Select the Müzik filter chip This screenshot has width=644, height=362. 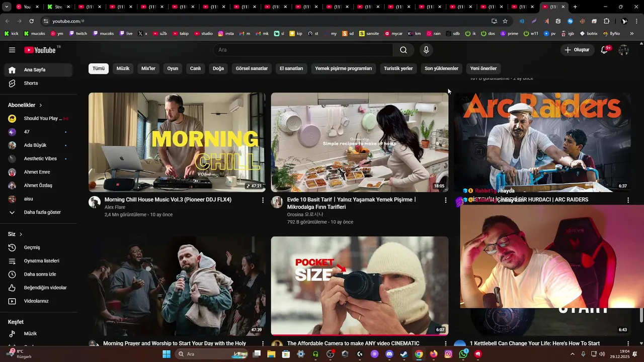pos(123,68)
